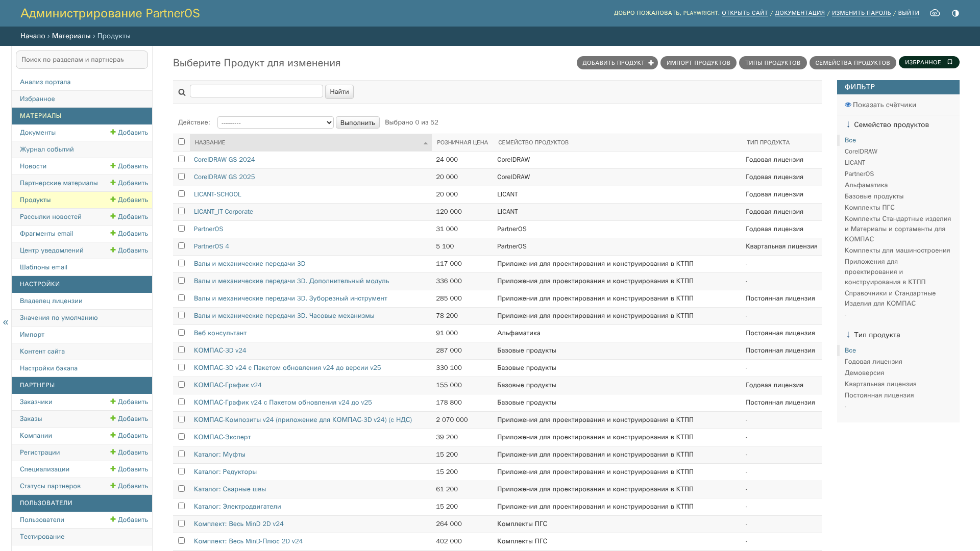Click the eye icon next to Показать счётчики
The height and width of the screenshot is (551, 980).
pyautogui.click(x=848, y=105)
